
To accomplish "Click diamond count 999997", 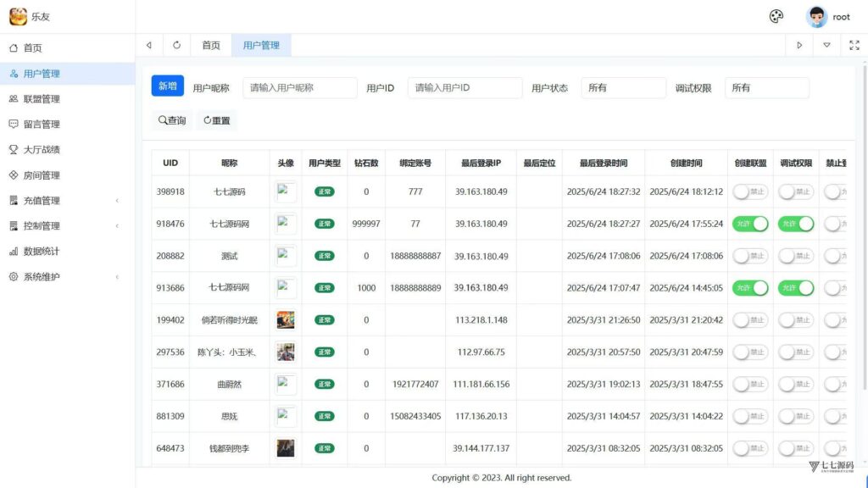I will [x=366, y=224].
